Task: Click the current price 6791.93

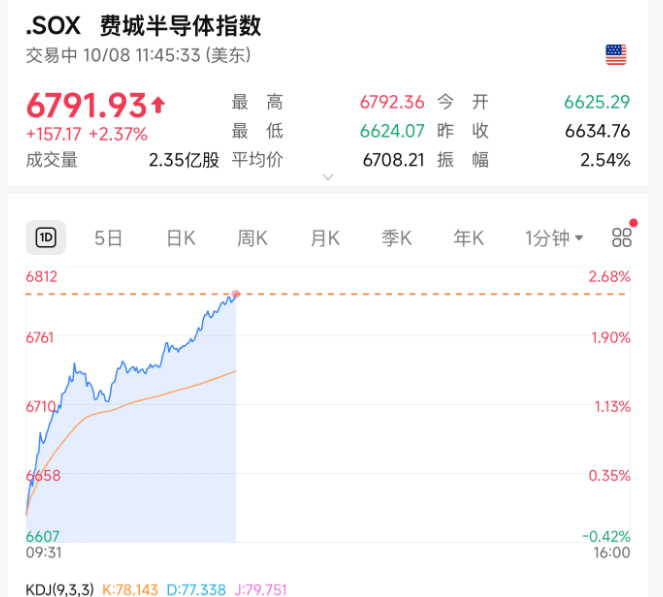Action: click(86, 105)
